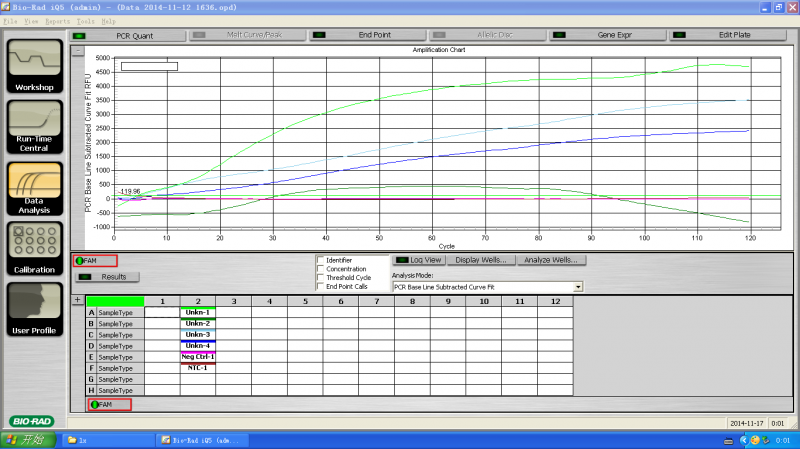Select plate column 1 header
The height and width of the screenshot is (449, 800).
click(x=162, y=302)
